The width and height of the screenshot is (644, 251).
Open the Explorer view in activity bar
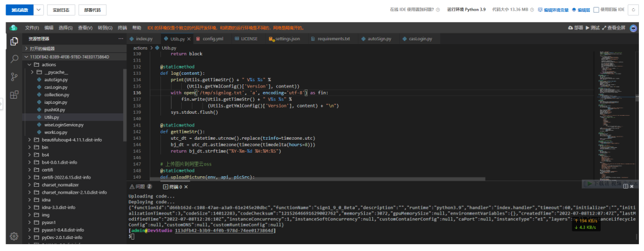[14, 41]
